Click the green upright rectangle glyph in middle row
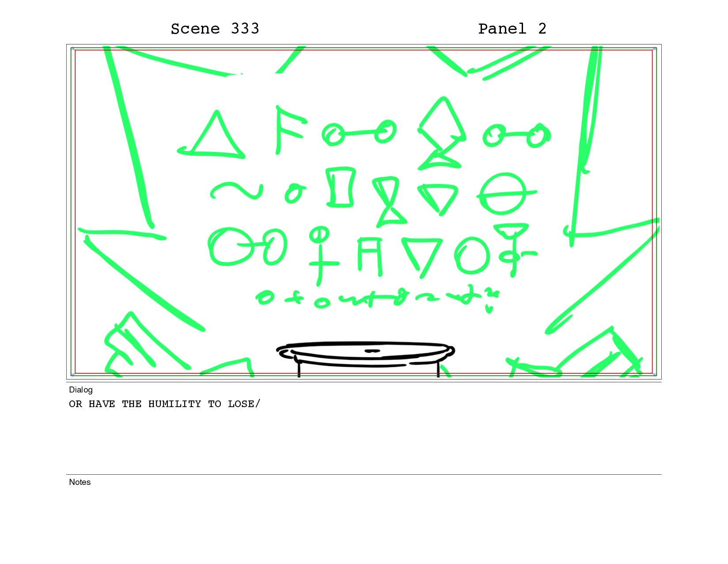728x564 pixels. pyautogui.click(x=341, y=187)
